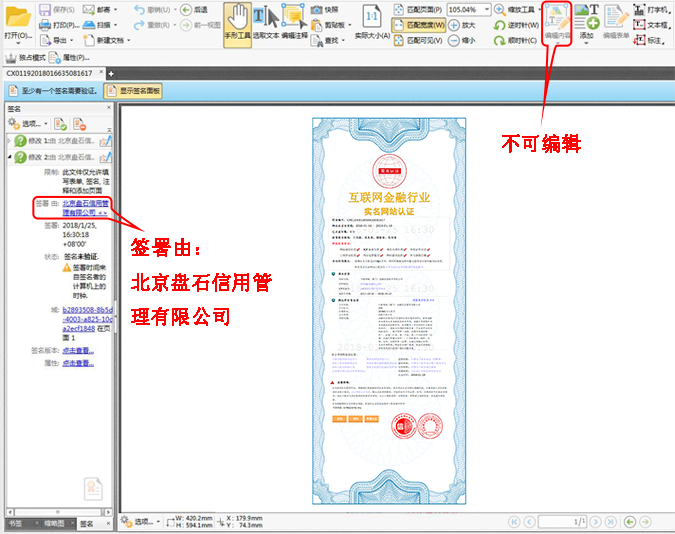Click the Show Signature Panel (显示签名面板) button
The height and width of the screenshot is (534, 675).
tap(140, 91)
